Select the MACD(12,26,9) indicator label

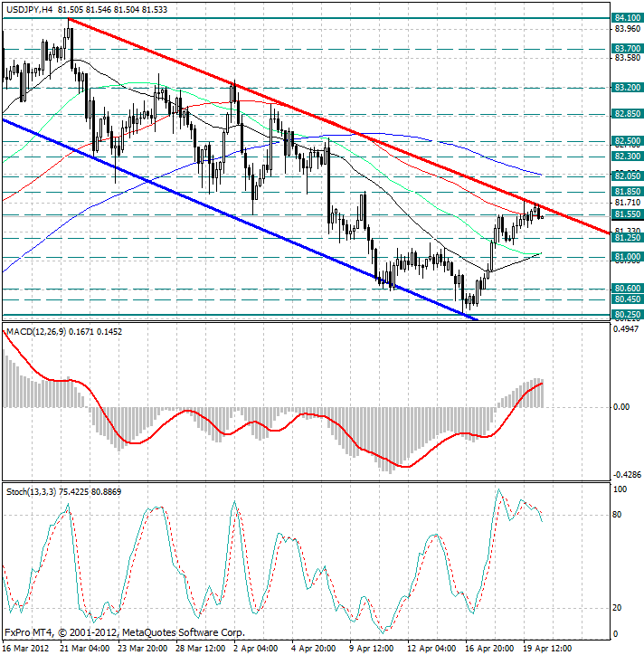pyautogui.click(x=36, y=332)
